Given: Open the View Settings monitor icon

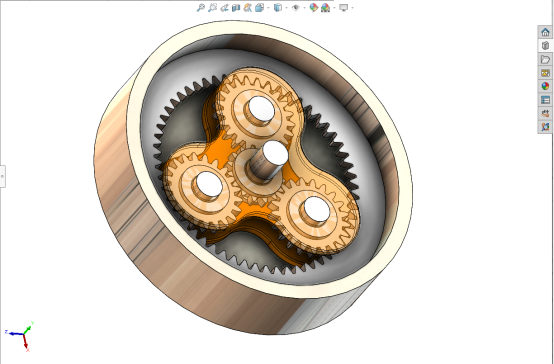Looking at the screenshot, I should (343, 8).
